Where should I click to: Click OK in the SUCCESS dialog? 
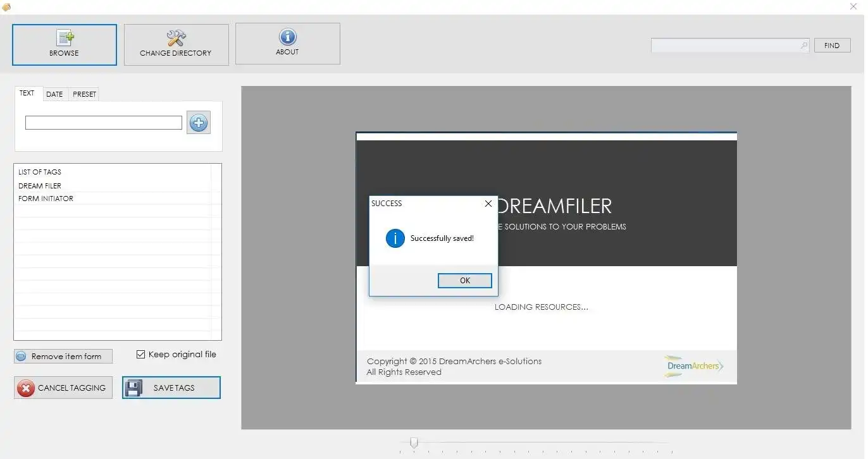coord(465,281)
